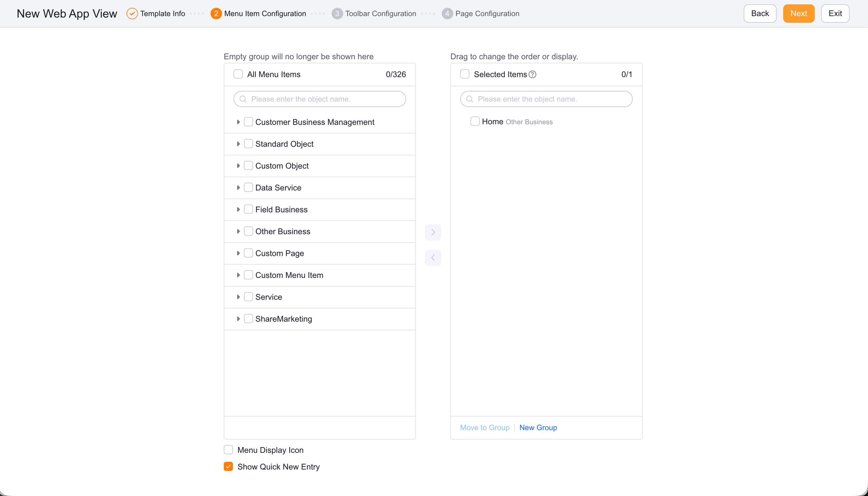Tick the All Menu Items checkbox
Screen dimensions: 868x496
point(238,74)
